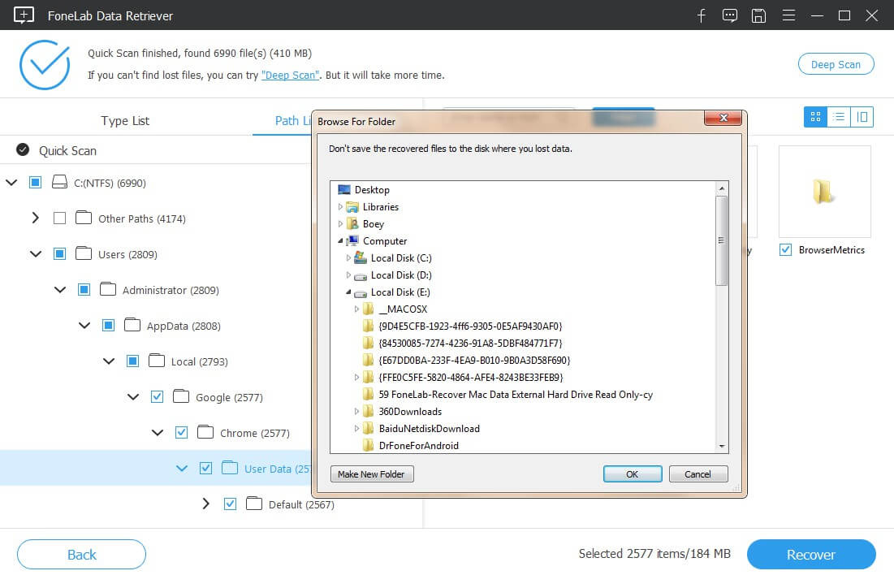The height and width of the screenshot is (588, 894).
Task: Confirm folder with OK button
Action: (633, 474)
